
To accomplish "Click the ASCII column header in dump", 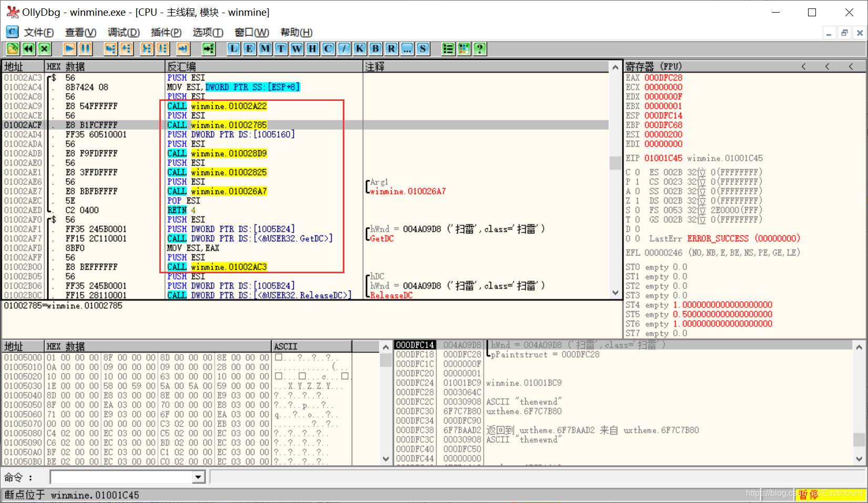I will tap(312, 346).
